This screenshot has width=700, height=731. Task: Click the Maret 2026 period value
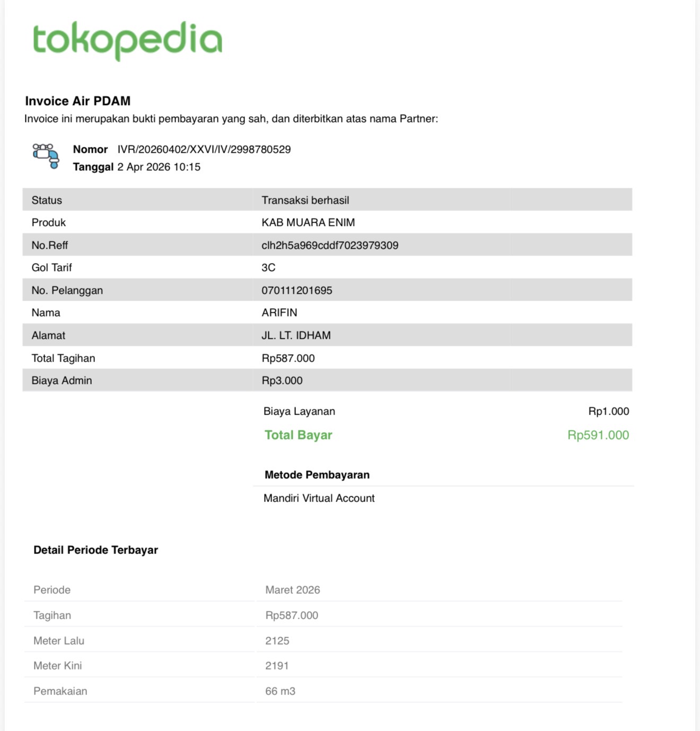293,590
